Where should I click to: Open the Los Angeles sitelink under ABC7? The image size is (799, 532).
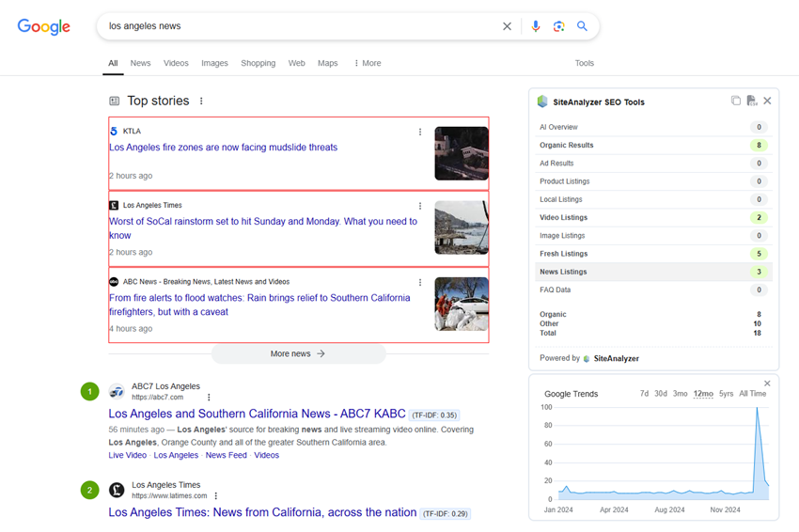(x=176, y=456)
